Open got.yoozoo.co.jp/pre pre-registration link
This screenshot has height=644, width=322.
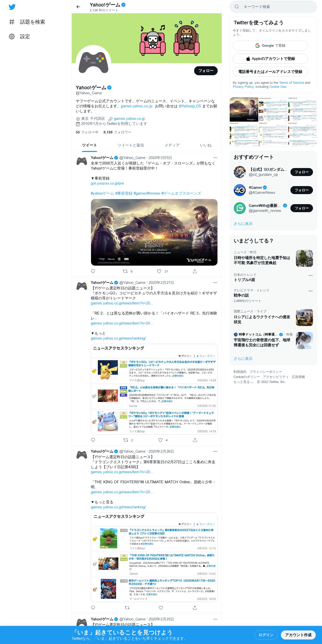(107, 183)
